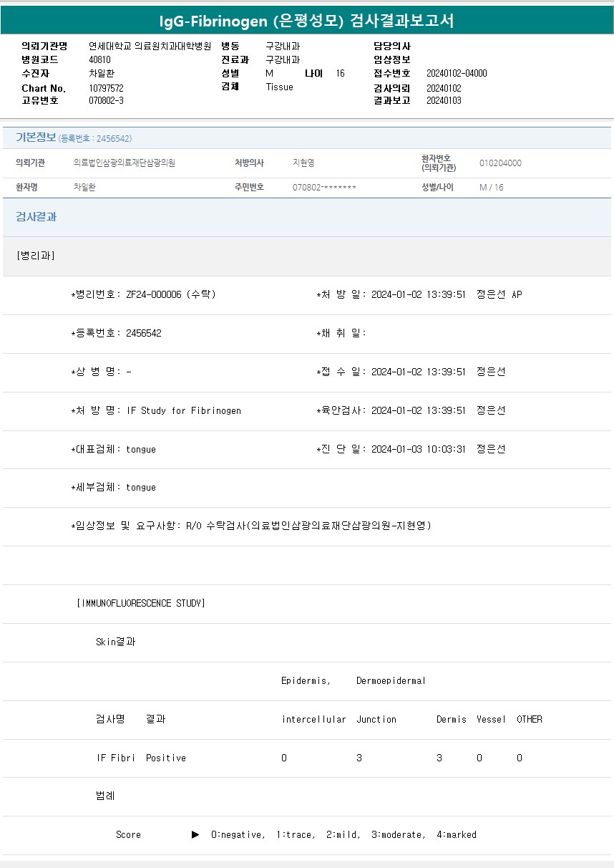Click the 검사결과 section header
The width and height of the screenshot is (614, 868).
(x=36, y=216)
